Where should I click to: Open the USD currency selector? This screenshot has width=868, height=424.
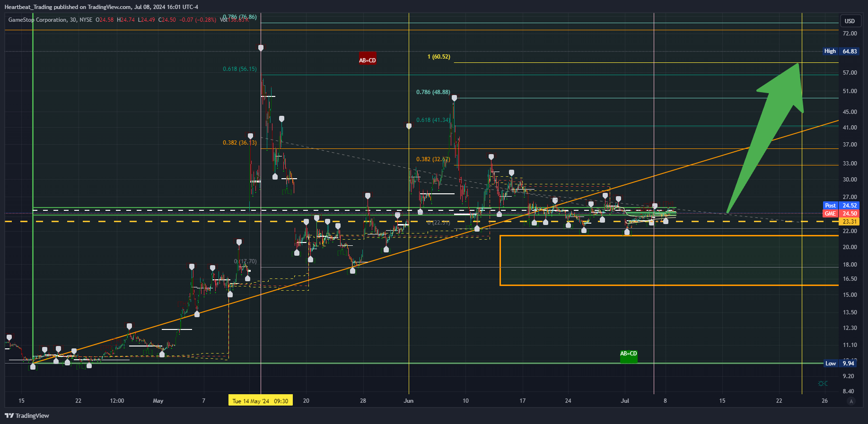[x=850, y=21]
